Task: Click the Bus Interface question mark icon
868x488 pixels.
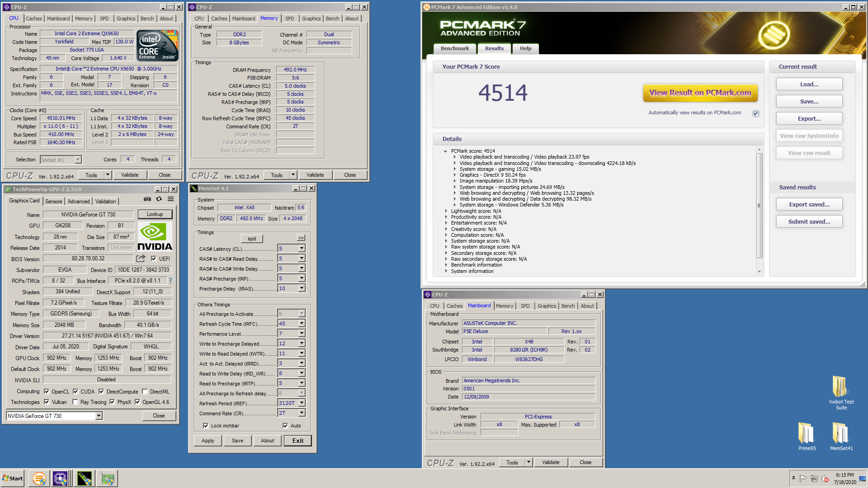Action: (x=170, y=281)
